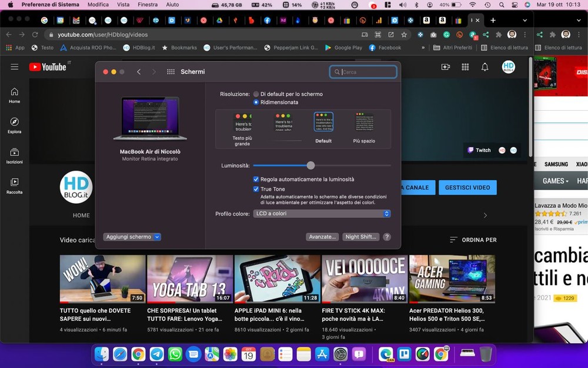Open the HD Blog account avatar menu
588x368 pixels.
click(509, 67)
